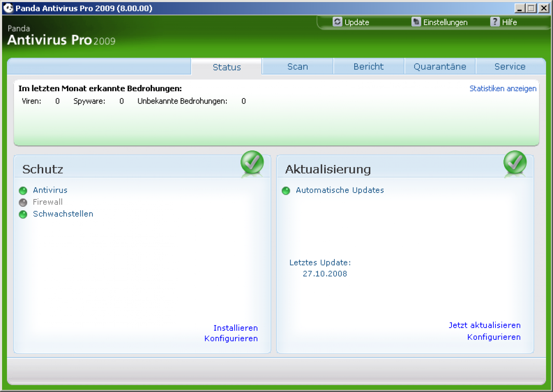The height and width of the screenshot is (392, 553).
Task: Minimize the Panda Antivirus window
Action: pyautogui.click(x=520, y=8)
